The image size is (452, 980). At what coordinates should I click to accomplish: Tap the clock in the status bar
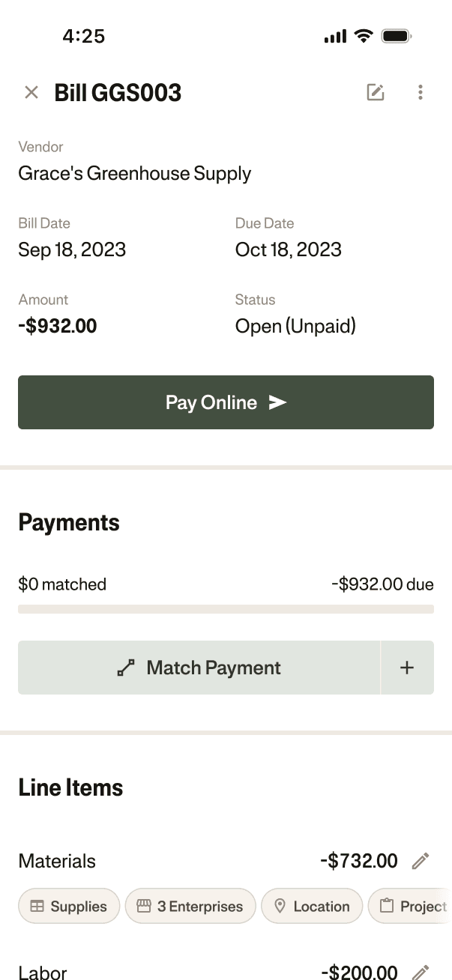84,35
